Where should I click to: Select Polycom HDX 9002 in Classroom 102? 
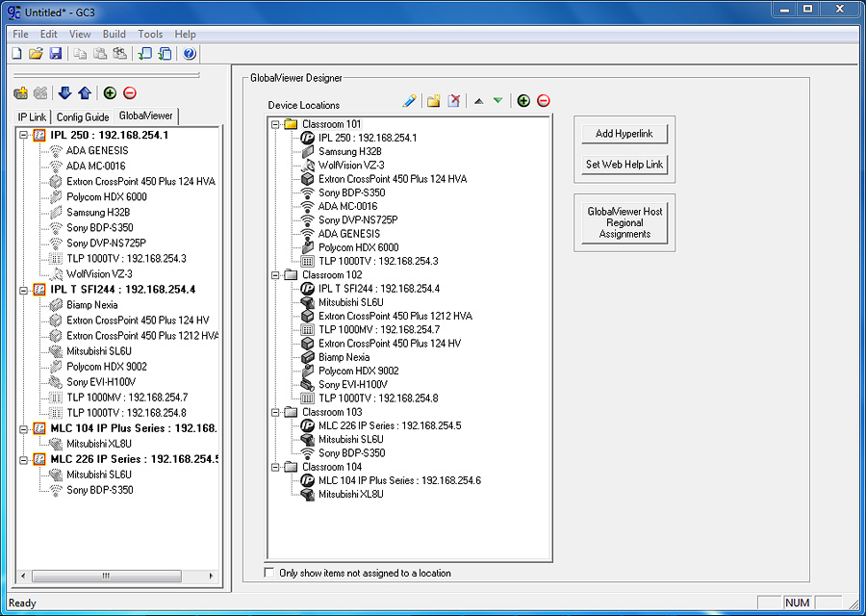[x=359, y=371]
